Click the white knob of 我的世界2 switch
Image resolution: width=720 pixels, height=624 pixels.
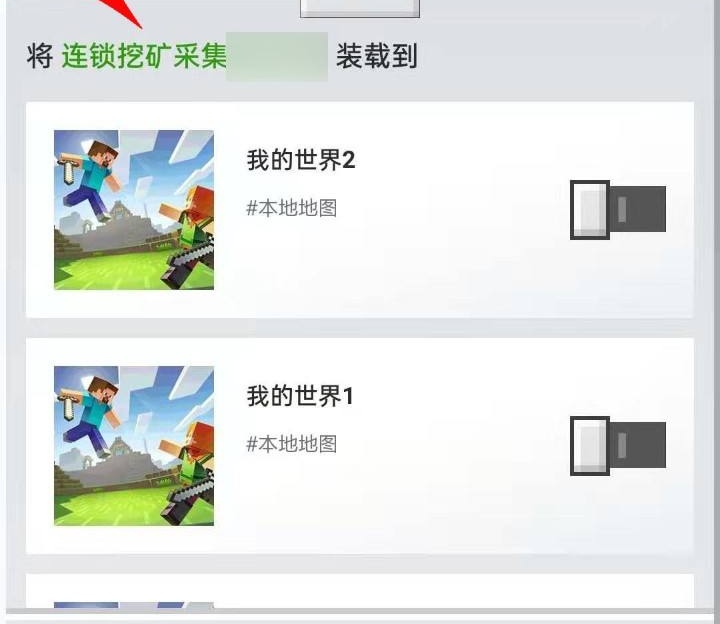[590, 209]
